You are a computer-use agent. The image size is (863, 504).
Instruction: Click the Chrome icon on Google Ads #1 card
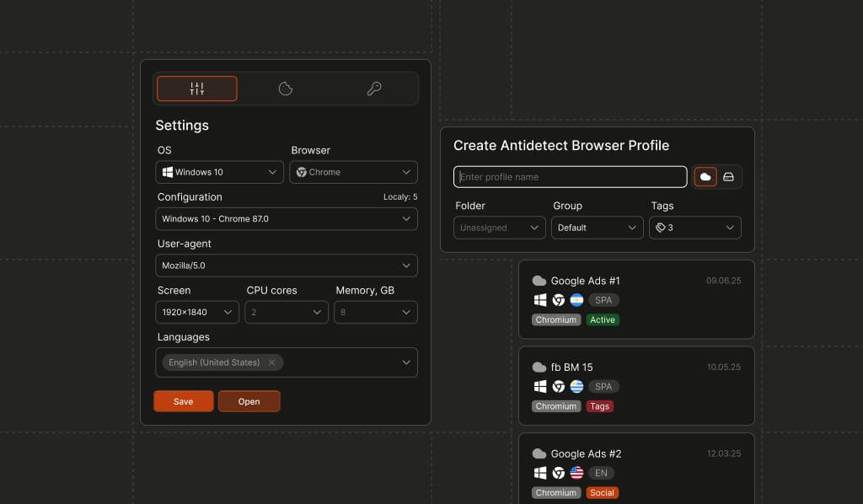(557, 300)
